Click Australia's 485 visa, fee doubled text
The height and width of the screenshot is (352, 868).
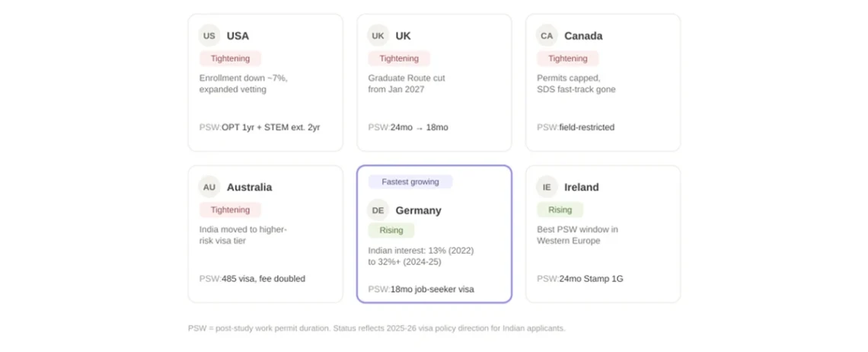(263, 279)
